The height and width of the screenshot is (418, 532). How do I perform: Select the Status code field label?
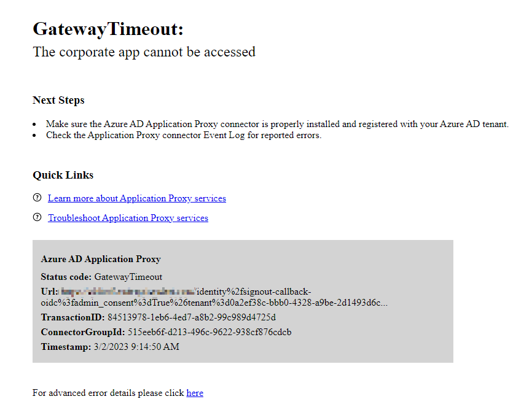[x=65, y=277]
